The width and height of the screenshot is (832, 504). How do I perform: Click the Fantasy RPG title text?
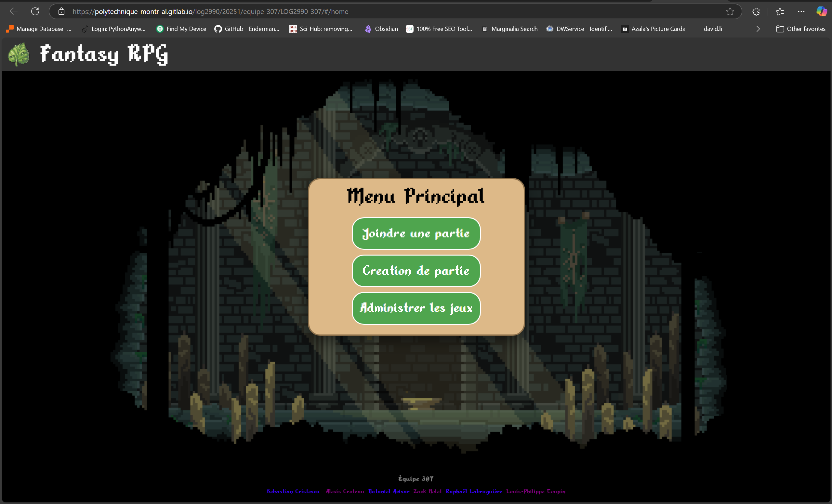pos(104,54)
